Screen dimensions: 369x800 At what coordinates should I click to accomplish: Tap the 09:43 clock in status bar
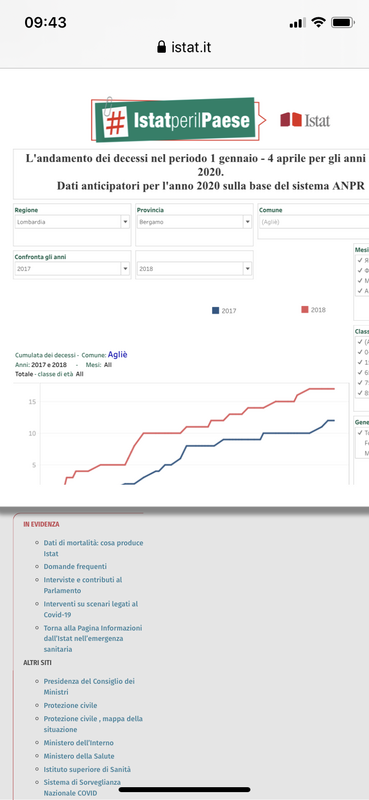(45, 22)
